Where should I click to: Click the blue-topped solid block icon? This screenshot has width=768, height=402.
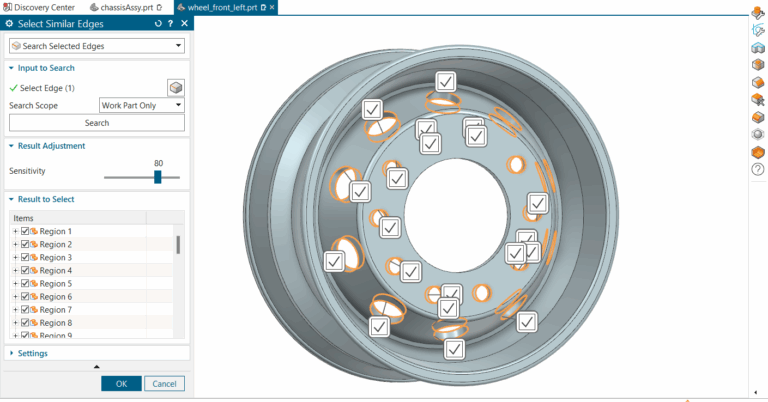[x=758, y=47]
